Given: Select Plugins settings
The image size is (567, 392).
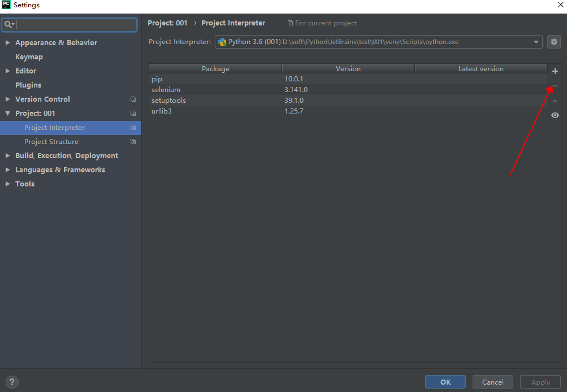Looking at the screenshot, I should (28, 85).
